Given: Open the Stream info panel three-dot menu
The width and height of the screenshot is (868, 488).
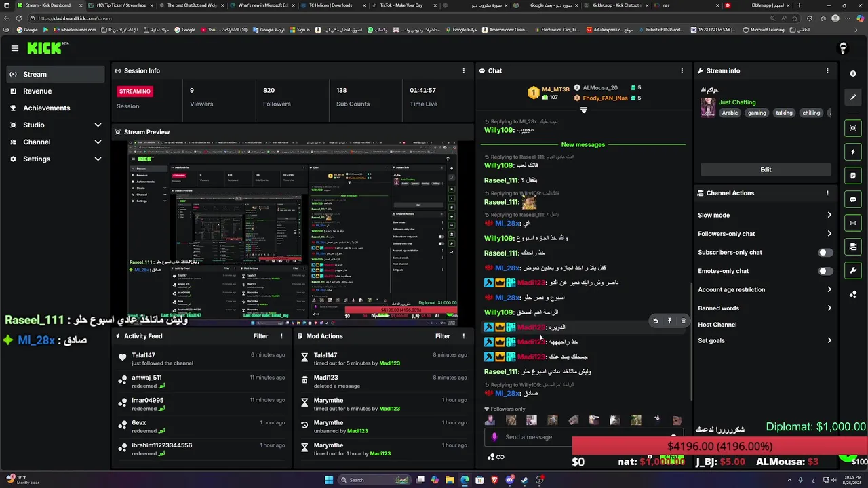Looking at the screenshot, I should tap(827, 70).
